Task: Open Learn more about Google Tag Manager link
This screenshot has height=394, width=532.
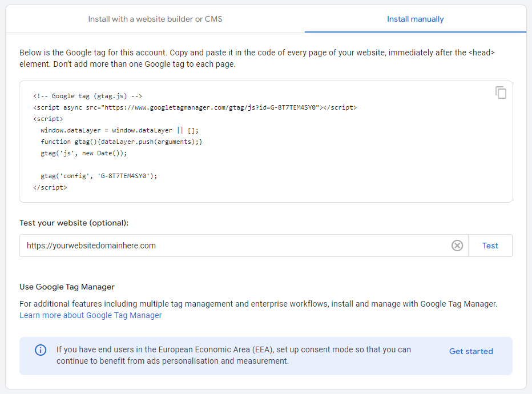Action: (x=91, y=315)
